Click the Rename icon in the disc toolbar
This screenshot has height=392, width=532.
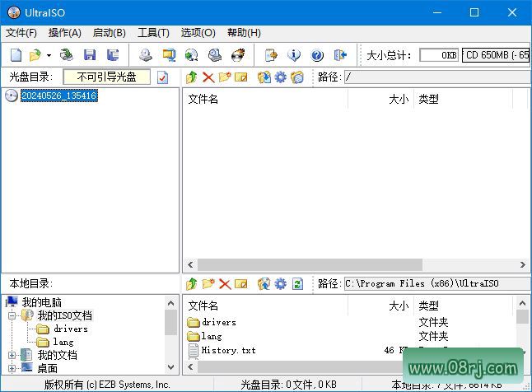[x=241, y=77]
